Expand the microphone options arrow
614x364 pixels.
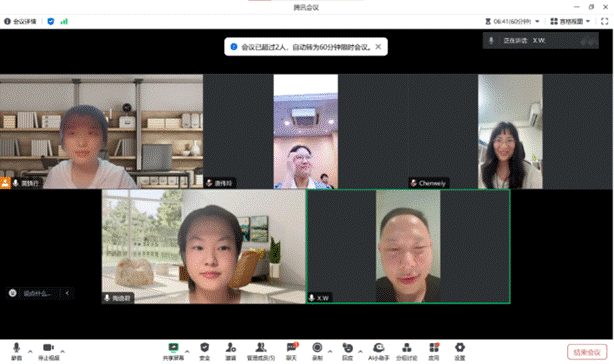(30, 351)
